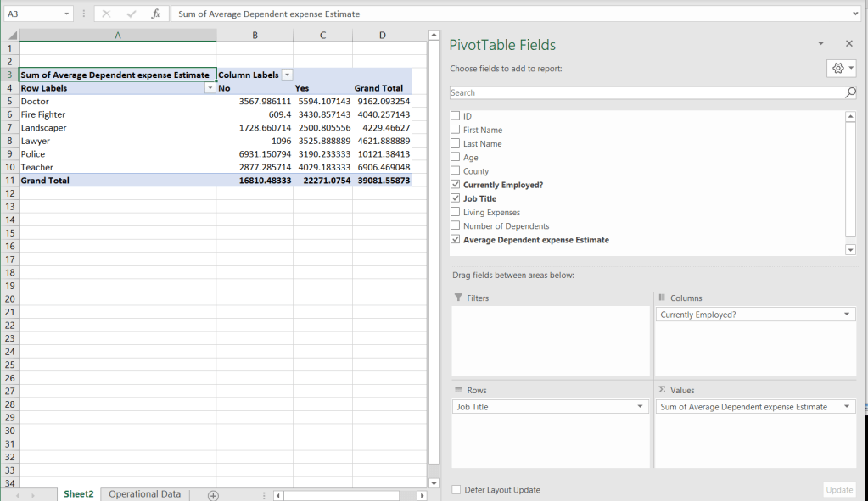Uncheck the Job Title field checkbox
868x501 pixels.
456,198
